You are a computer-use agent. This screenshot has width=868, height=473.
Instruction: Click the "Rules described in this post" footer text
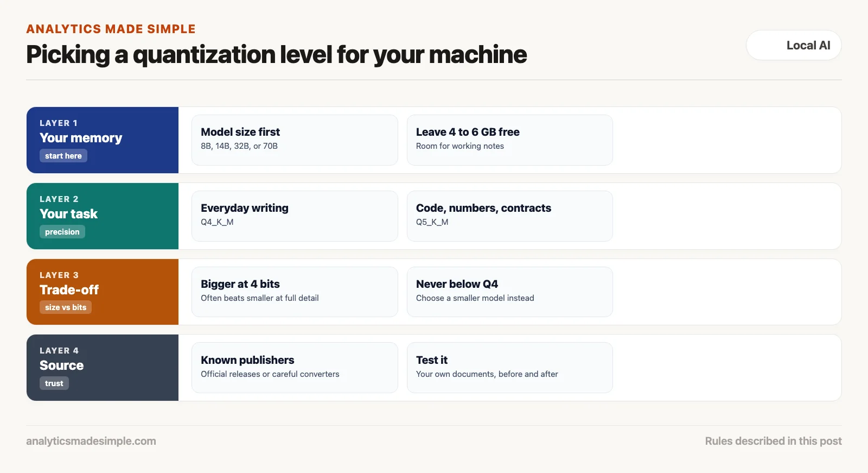(774, 441)
